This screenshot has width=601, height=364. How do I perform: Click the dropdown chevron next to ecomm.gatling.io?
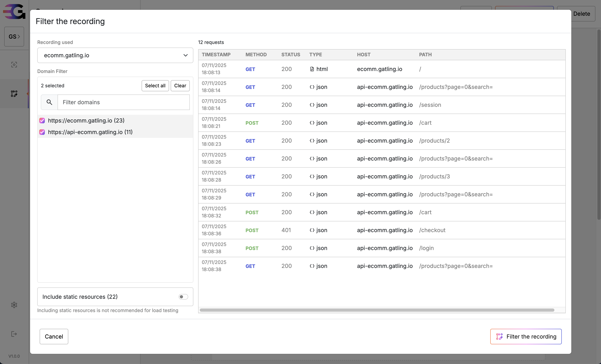pyautogui.click(x=185, y=55)
